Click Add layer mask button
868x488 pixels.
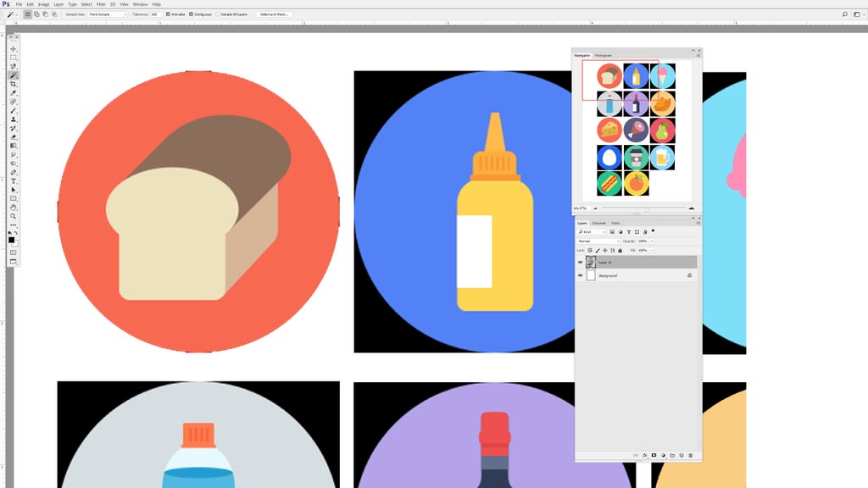click(x=654, y=455)
